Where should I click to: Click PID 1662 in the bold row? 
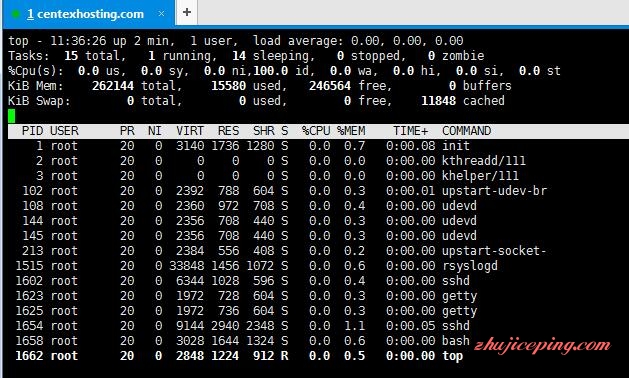click(29, 356)
